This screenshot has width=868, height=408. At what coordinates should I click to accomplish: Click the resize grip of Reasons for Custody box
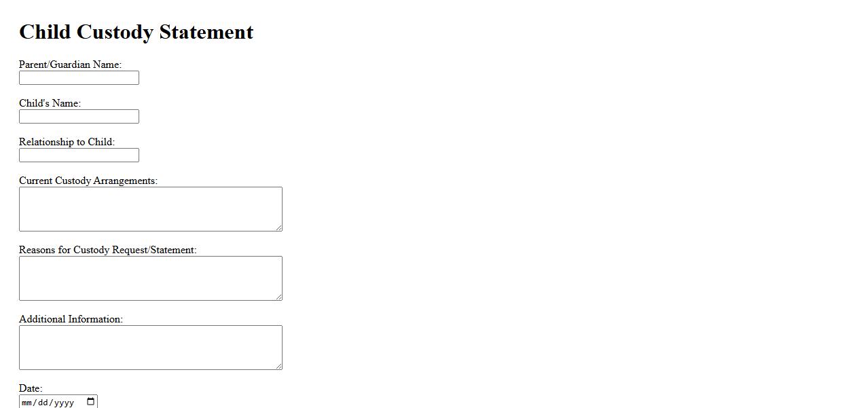[278, 297]
